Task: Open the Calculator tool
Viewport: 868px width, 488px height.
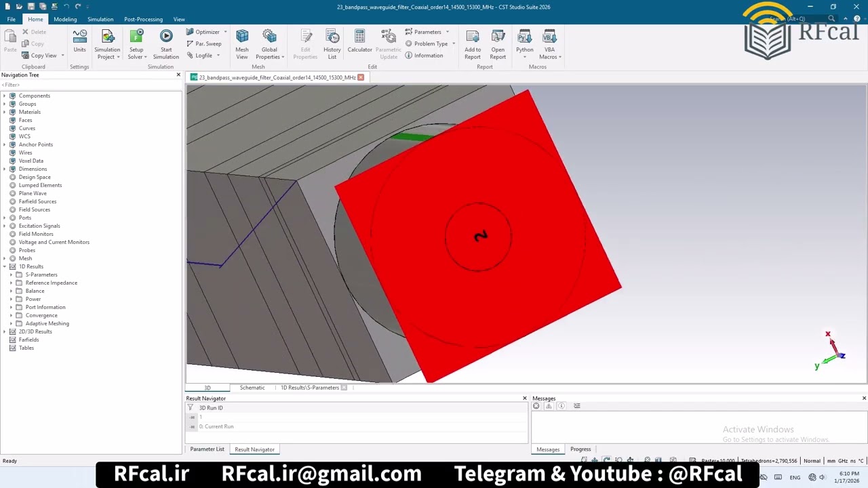Action: tap(359, 42)
